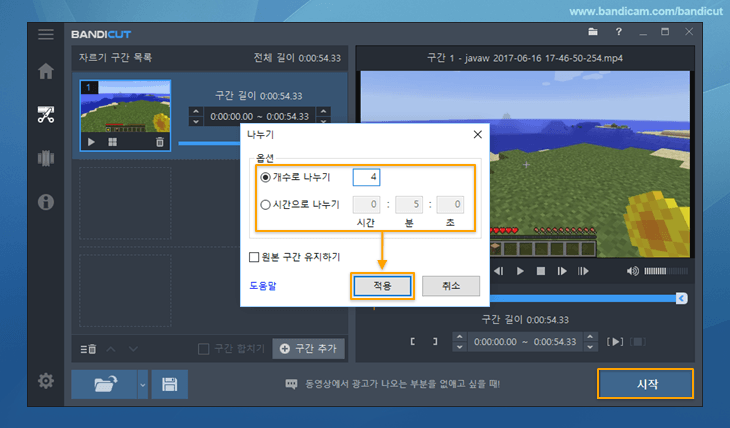730x428 pixels.
Task: Click the hours field in the split dialog
Action: tap(366, 204)
